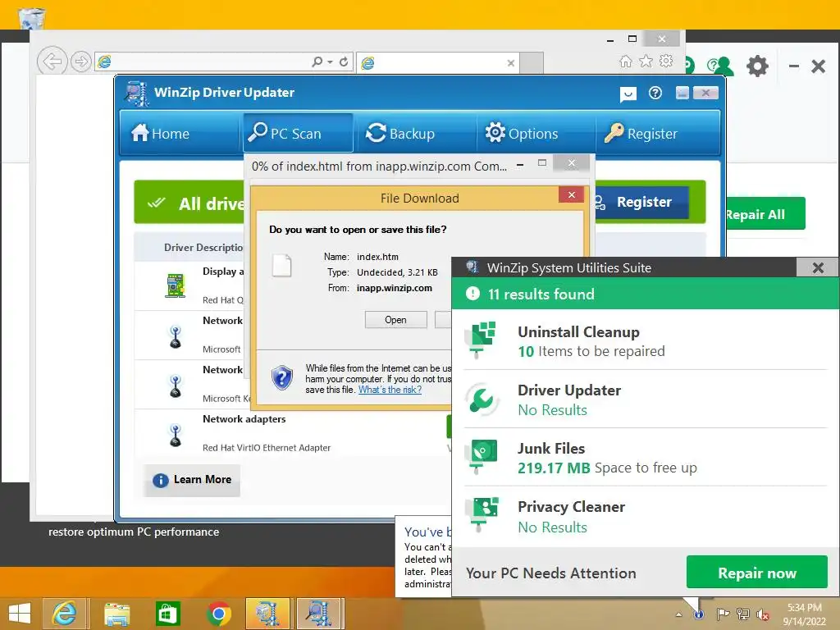Open Internet Explorer favorites star
Viewport: 840px width, 630px height.
tap(646, 61)
